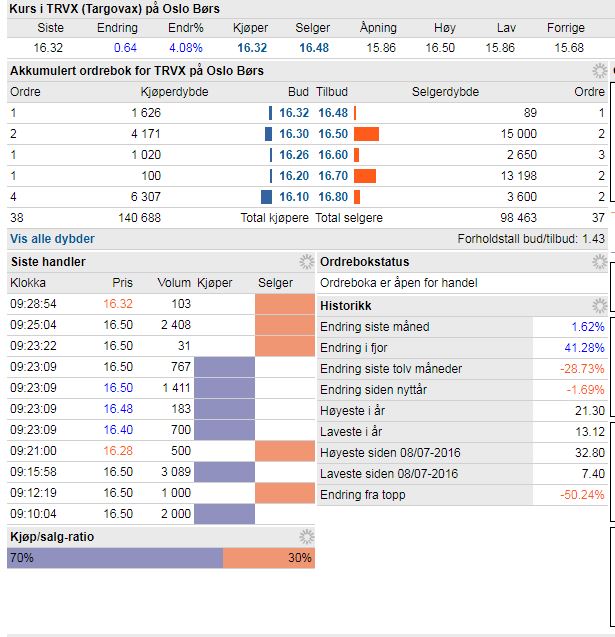
Task: Click the gear icon in Akkumulert ordrebok header
Action: (x=600, y=71)
